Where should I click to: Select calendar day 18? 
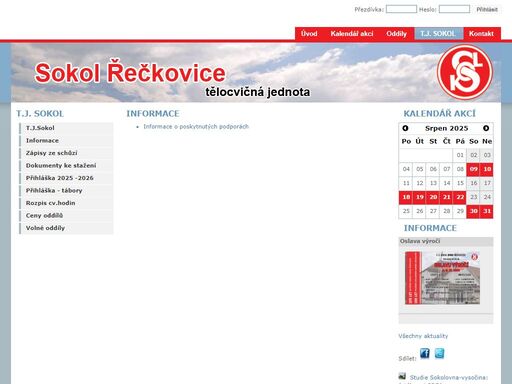(406, 197)
